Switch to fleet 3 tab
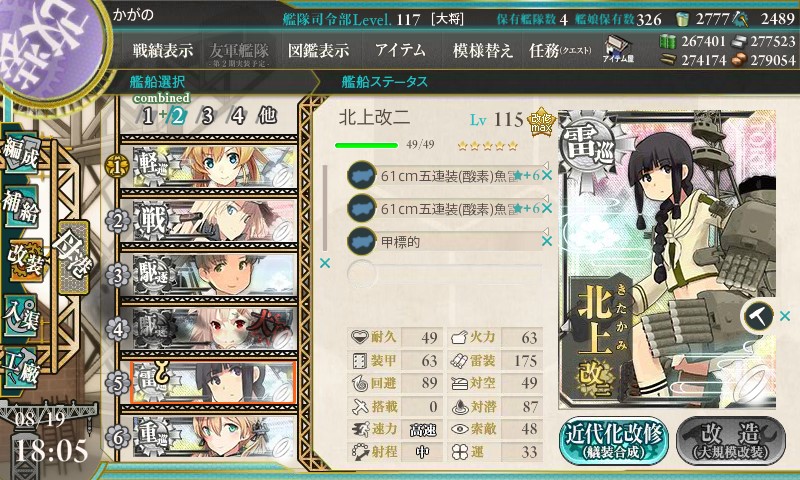Viewport: 800px width, 480px height. (206, 116)
